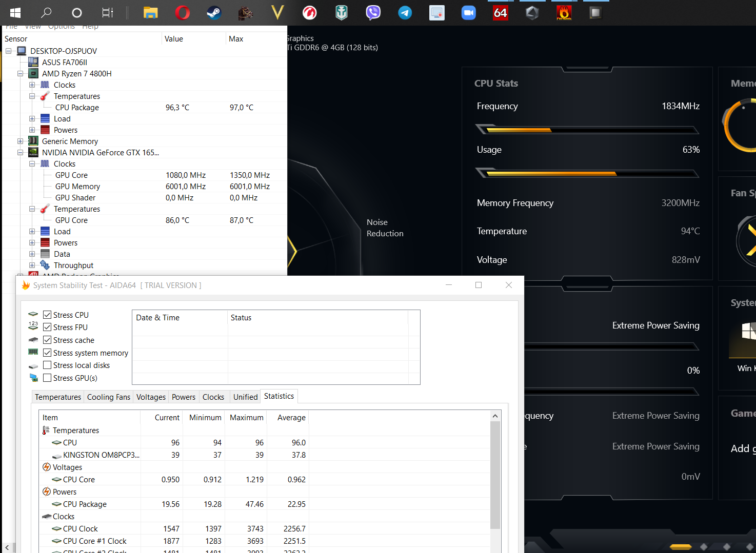Open File Explorer in the taskbar
756x553 pixels.
(150, 12)
